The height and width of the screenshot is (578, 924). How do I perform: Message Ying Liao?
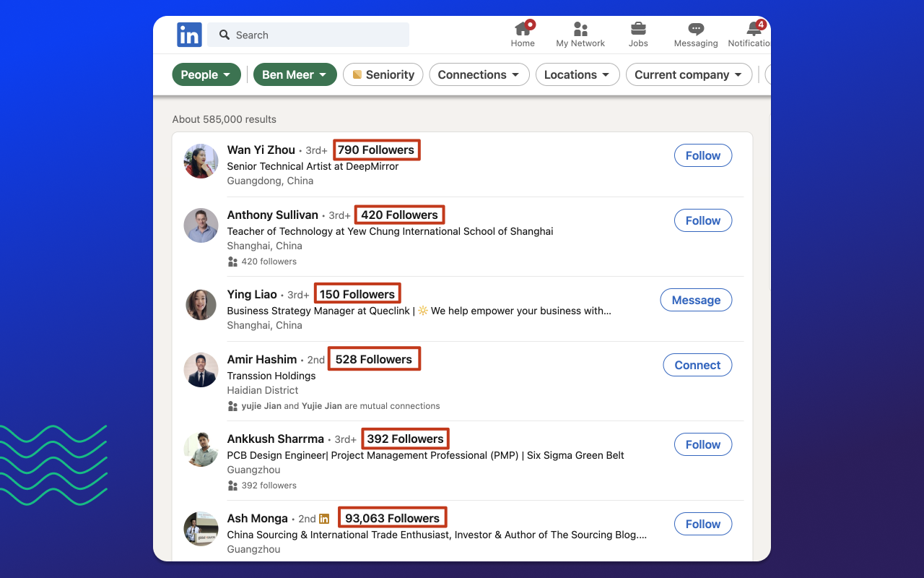696,300
